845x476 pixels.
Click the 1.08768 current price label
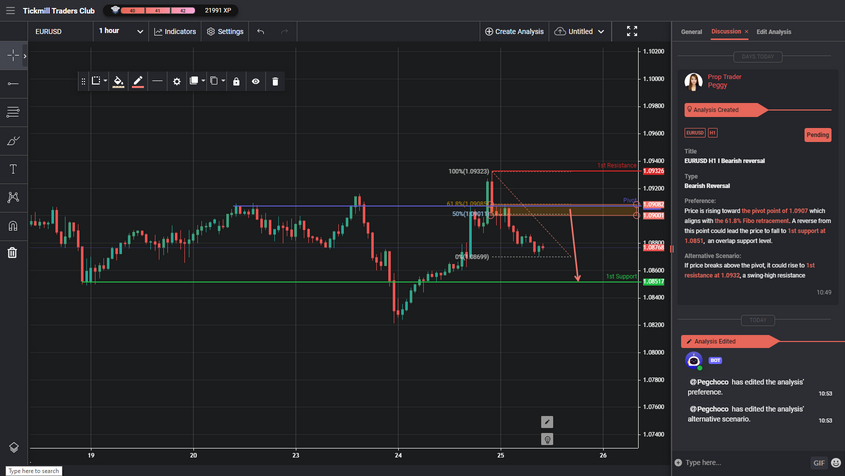(653, 247)
